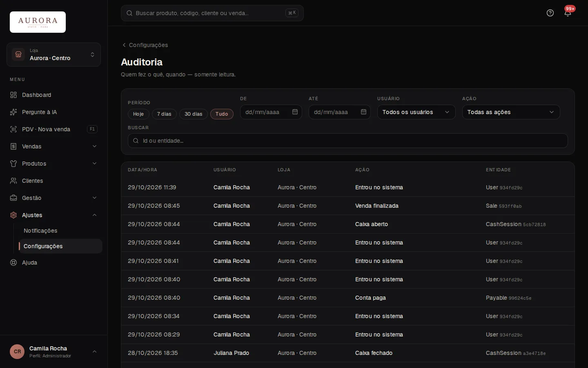This screenshot has width=588, height=368.
Task: Select the Hoje period filter
Action: point(138,114)
